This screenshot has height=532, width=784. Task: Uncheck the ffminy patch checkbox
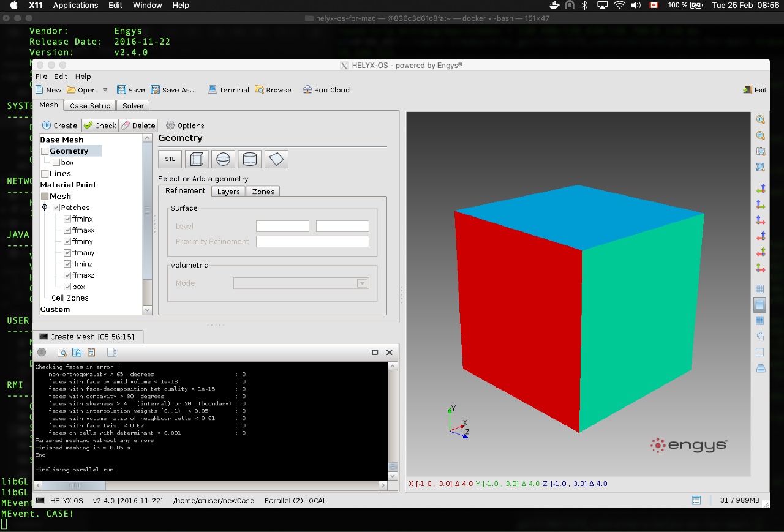(x=67, y=241)
